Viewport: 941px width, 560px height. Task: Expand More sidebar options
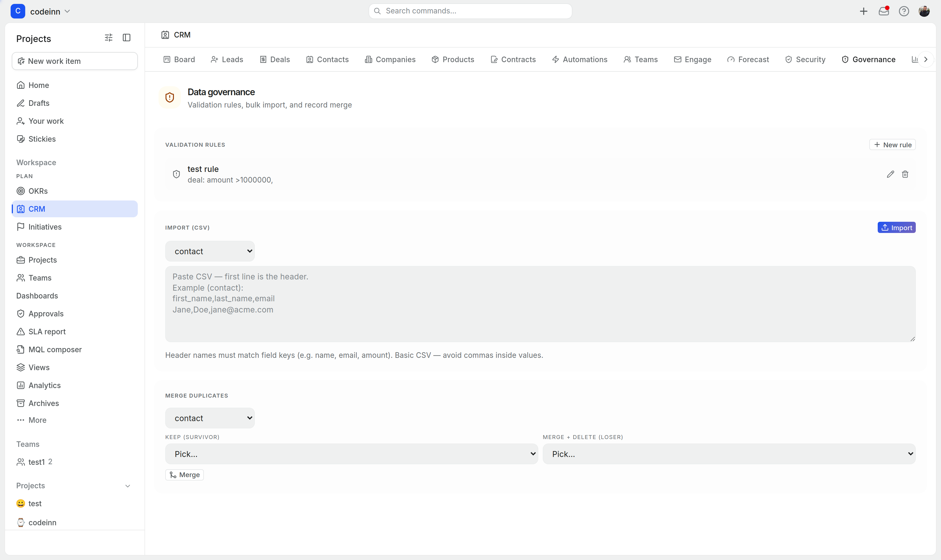pos(75,420)
